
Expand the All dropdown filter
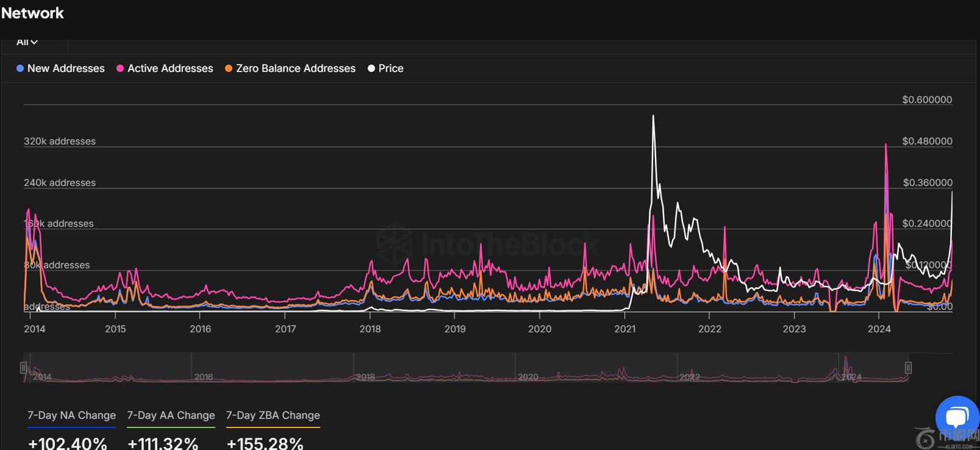click(27, 42)
